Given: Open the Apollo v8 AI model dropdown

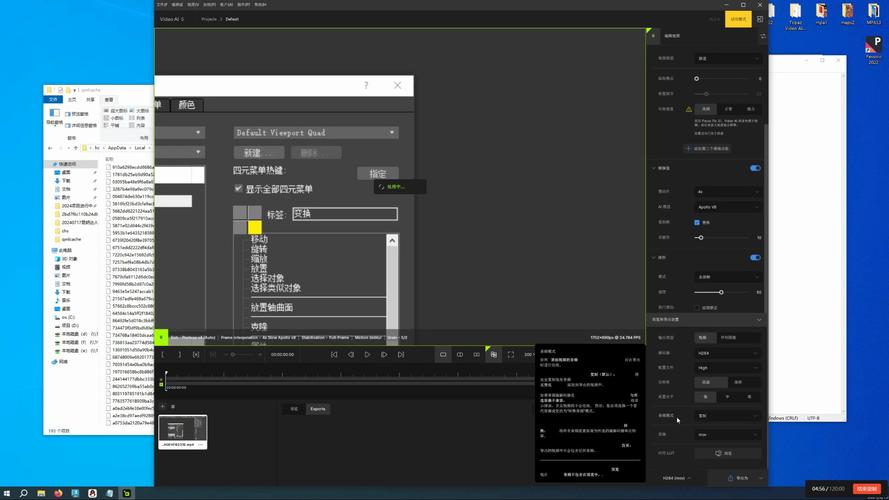Looking at the screenshot, I should point(728,207).
